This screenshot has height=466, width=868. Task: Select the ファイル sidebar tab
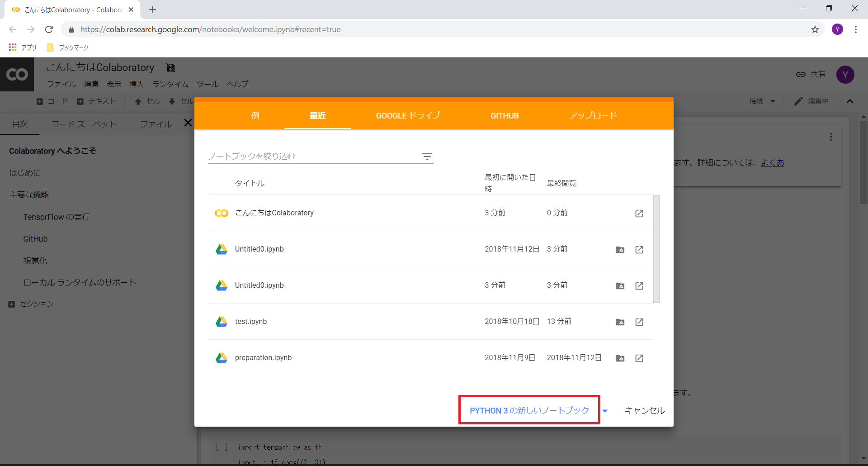pos(156,124)
